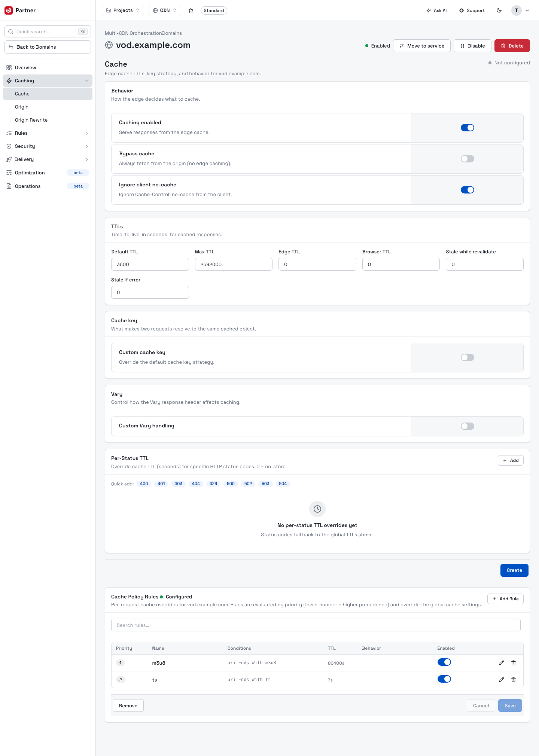
Task: Click the Max TTL field
Action: [234, 264]
